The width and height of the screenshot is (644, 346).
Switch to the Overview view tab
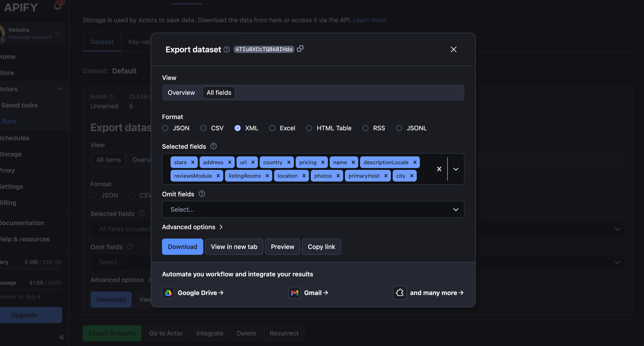[181, 93]
